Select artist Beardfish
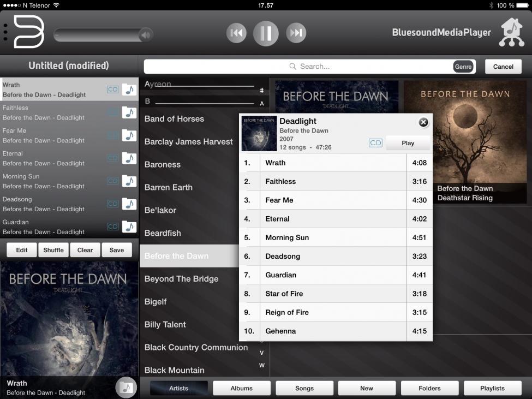 point(189,233)
